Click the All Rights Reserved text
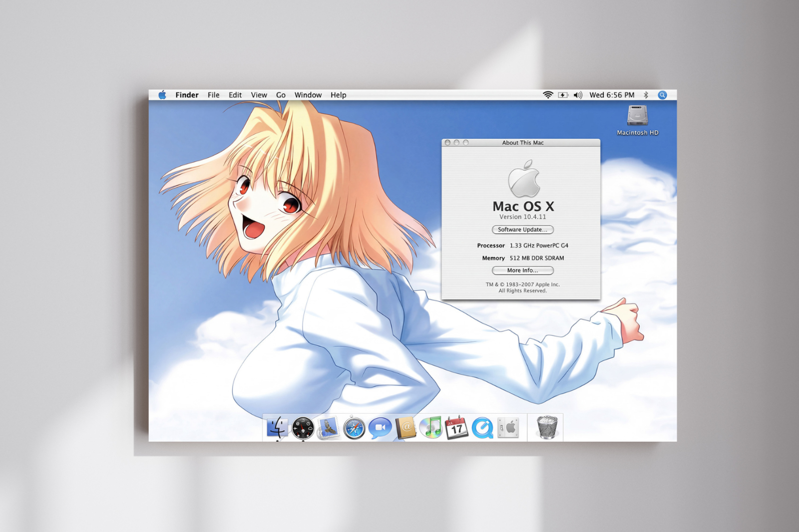This screenshot has width=799, height=532. pyautogui.click(x=523, y=291)
